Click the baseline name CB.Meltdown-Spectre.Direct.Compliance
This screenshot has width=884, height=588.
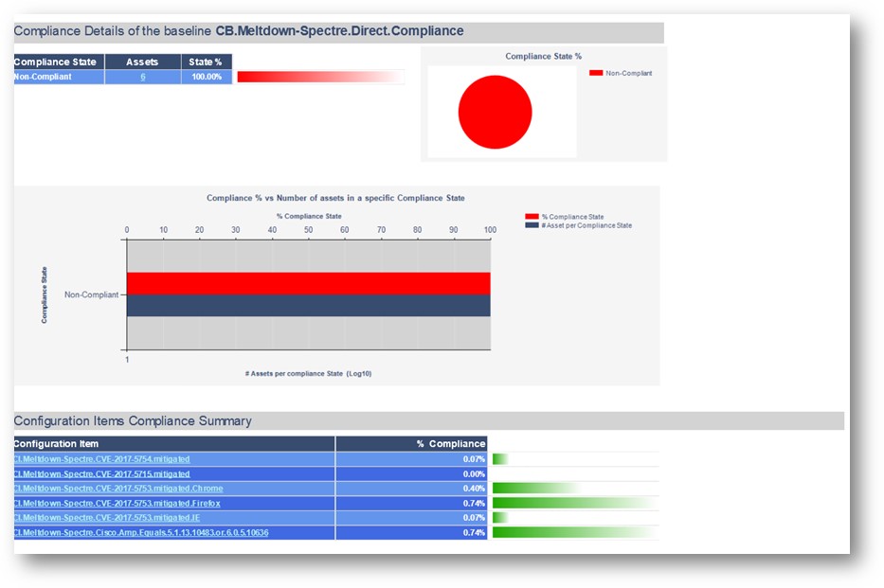(340, 31)
